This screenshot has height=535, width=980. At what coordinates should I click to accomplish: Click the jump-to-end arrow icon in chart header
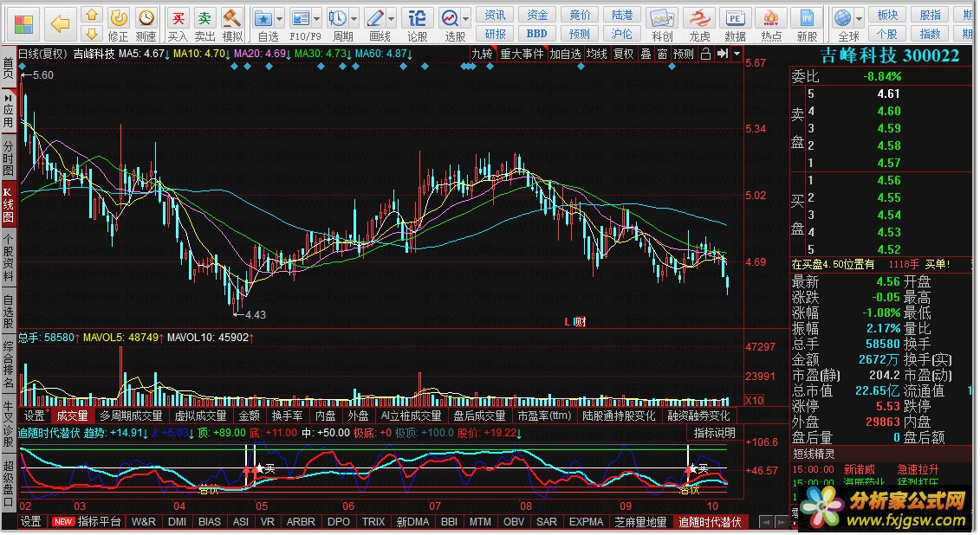click(722, 54)
